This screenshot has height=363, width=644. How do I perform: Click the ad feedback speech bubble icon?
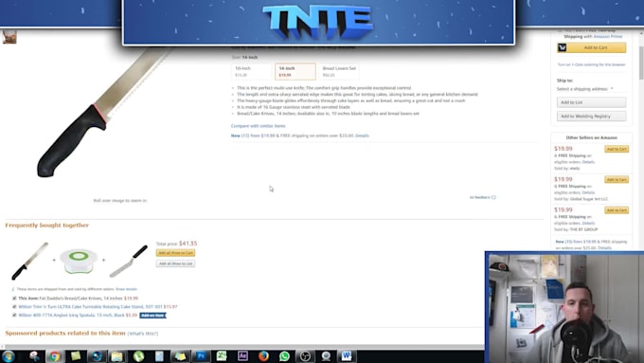coord(493,197)
